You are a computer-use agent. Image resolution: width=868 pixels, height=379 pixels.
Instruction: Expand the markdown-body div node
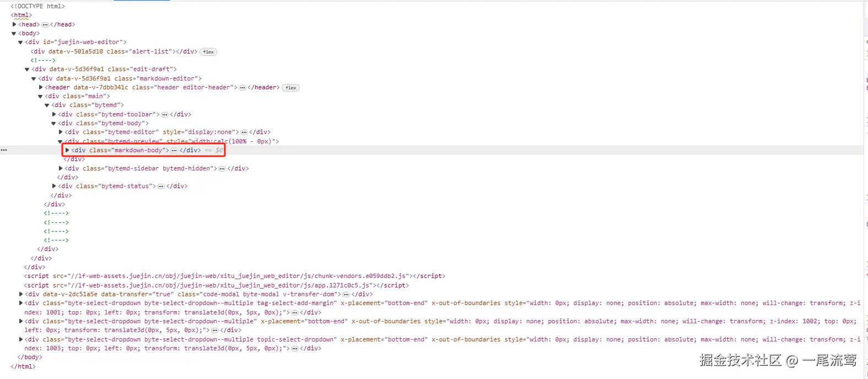click(x=67, y=150)
